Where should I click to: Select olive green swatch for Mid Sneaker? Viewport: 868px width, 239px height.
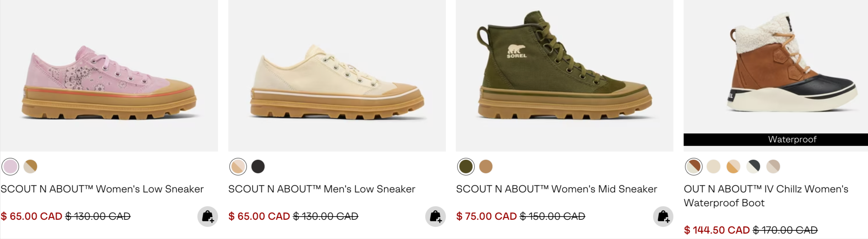(466, 167)
